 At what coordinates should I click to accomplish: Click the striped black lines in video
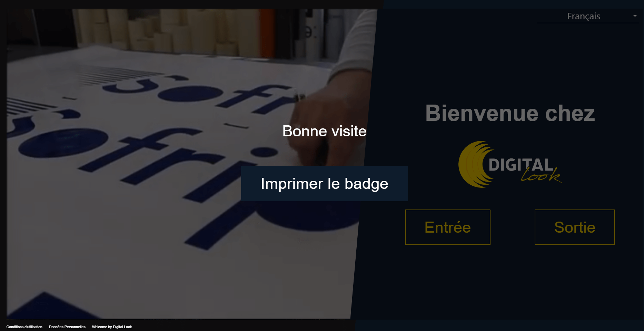pos(117,74)
